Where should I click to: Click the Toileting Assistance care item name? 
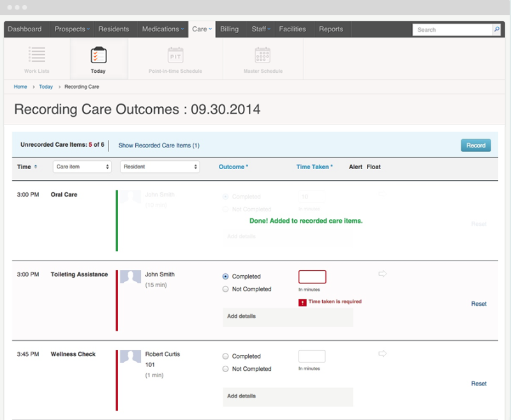pyautogui.click(x=79, y=274)
